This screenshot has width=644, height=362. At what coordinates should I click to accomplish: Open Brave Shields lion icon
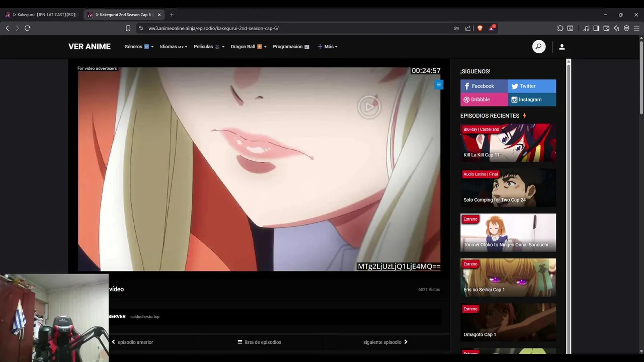coord(479,28)
